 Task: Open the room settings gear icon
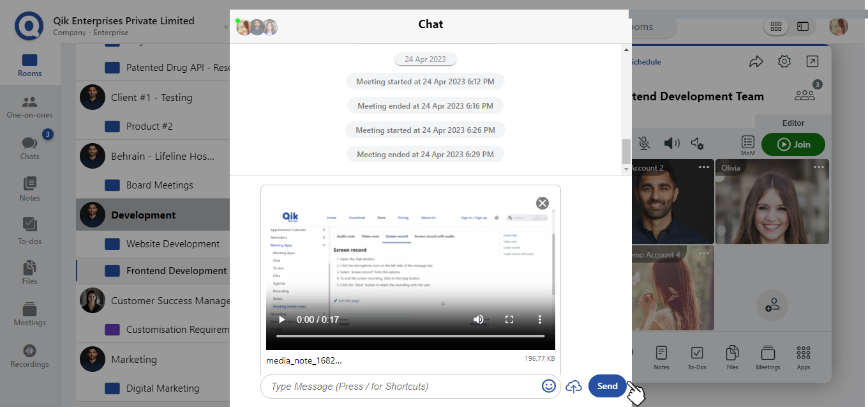point(784,61)
